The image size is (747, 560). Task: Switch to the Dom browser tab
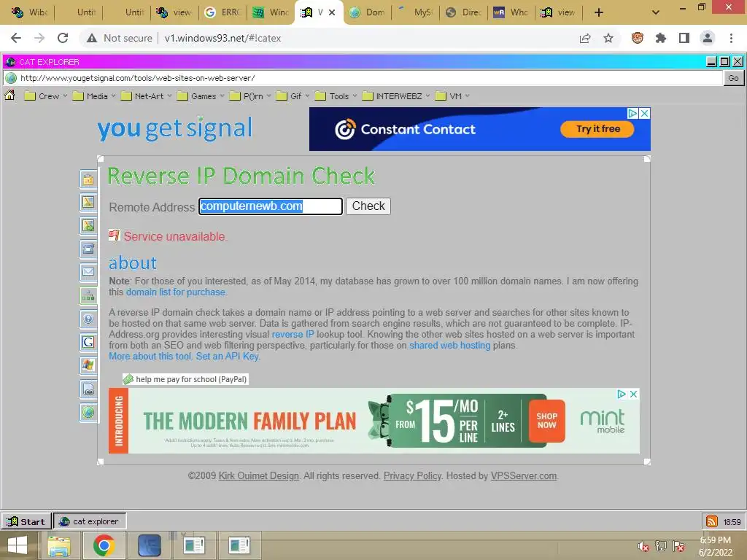click(367, 12)
